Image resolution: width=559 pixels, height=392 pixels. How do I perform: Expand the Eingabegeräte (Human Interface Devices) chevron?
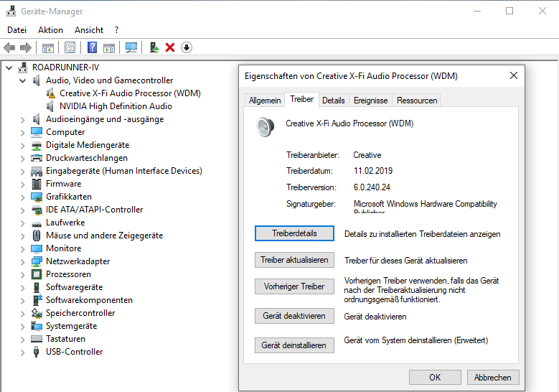coord(23,171)
